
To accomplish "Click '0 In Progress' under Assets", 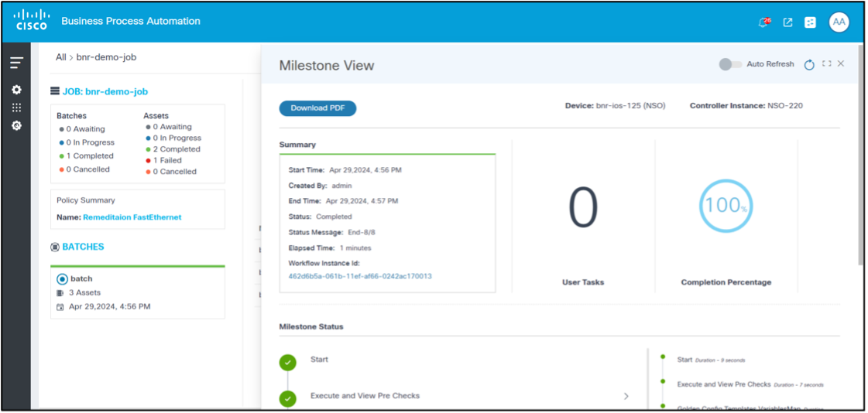I will 177,138.
